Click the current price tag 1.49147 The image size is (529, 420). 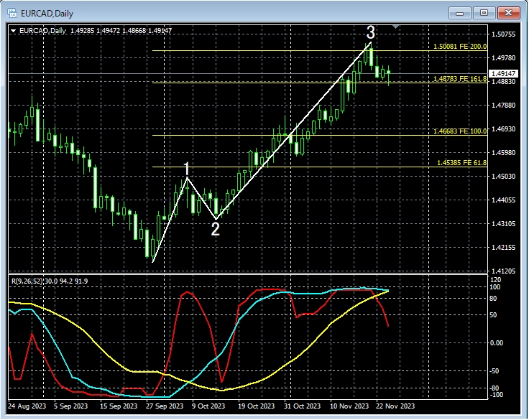503,73
